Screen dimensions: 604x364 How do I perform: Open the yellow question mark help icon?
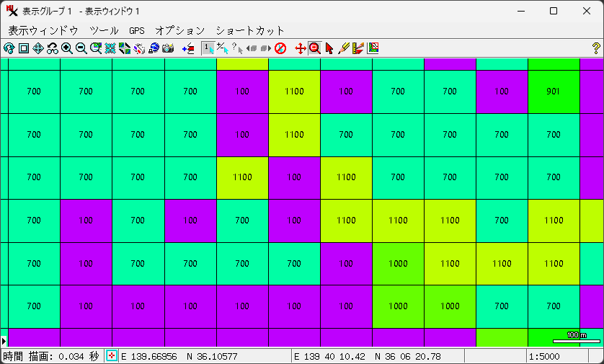coord(595,48)
